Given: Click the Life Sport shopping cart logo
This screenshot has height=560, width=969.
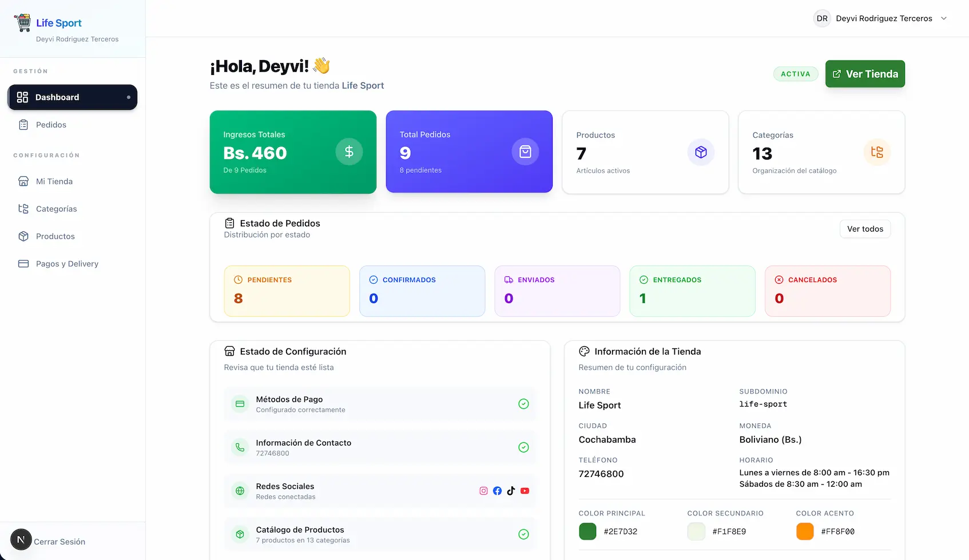Looking at the screenshot, I should pos(22,23).
